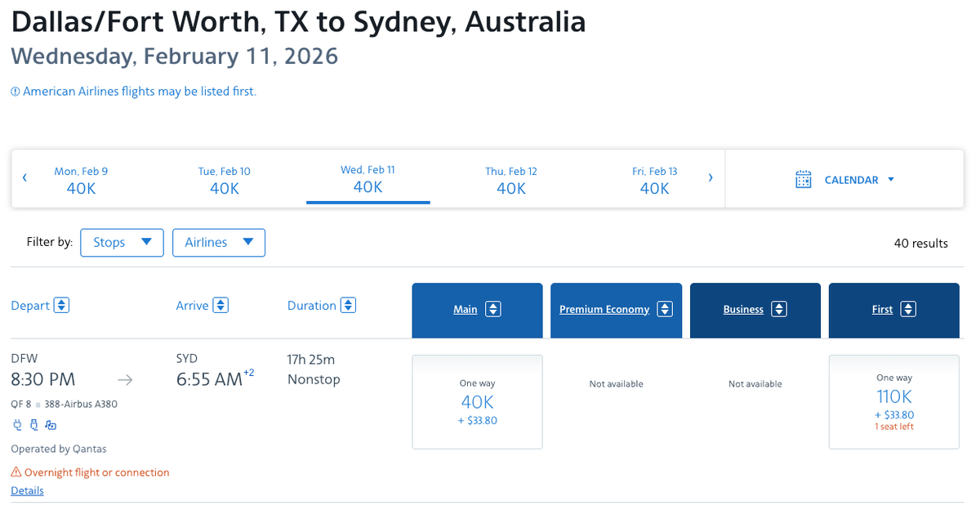Sort by the First cabin column
The image size is (980, 506).
(x=893, y=310)
